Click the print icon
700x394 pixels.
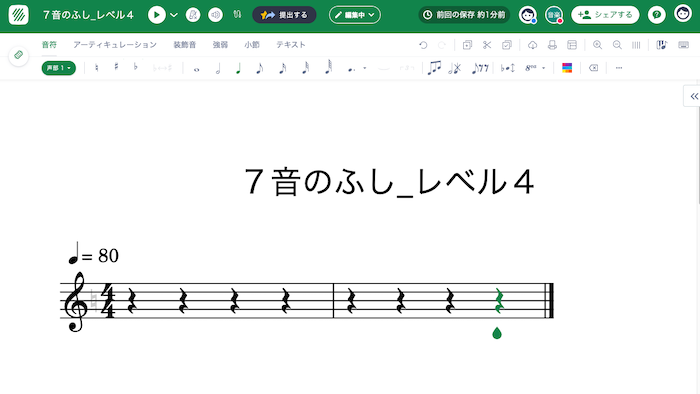[x=552, y=45]
